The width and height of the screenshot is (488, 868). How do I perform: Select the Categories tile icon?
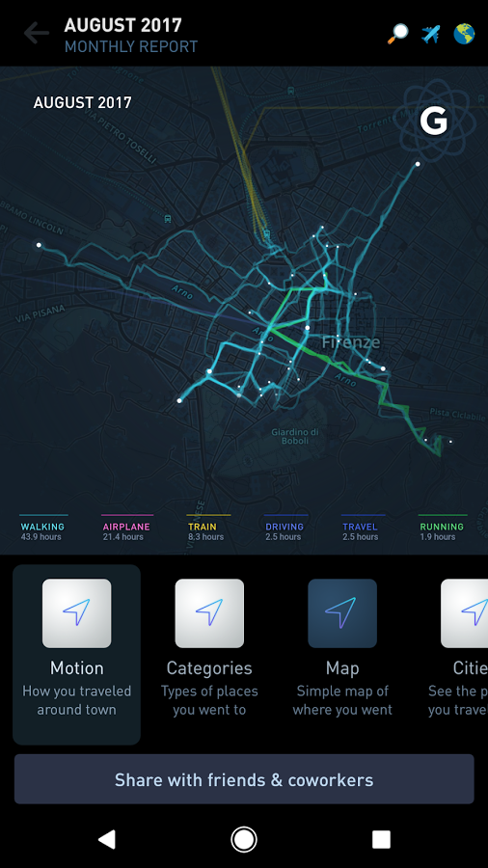(209, 613)
